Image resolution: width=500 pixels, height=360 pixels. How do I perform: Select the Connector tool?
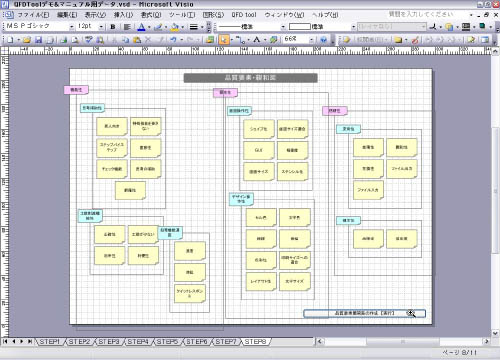tap(240, 40)
